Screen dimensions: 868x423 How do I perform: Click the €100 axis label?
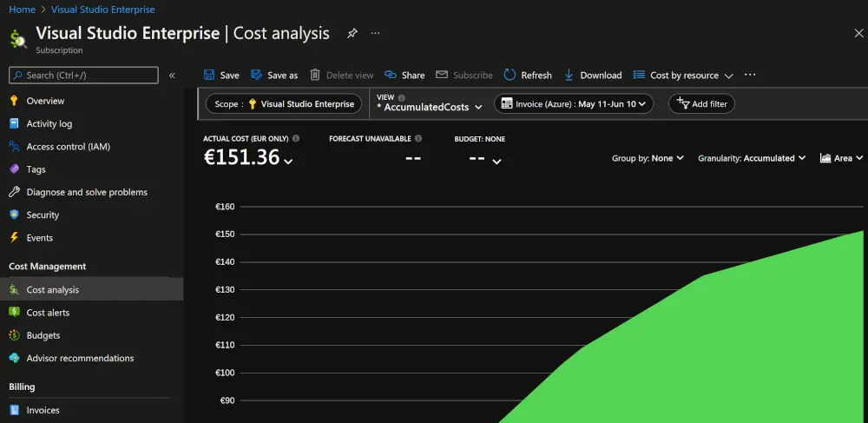coord(225,373)
